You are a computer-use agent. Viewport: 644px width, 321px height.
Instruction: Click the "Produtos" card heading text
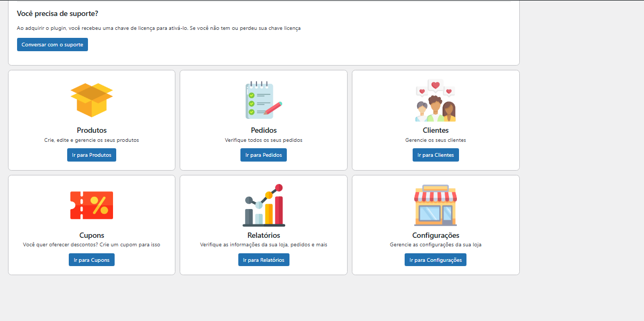click(x=92, y=130)
